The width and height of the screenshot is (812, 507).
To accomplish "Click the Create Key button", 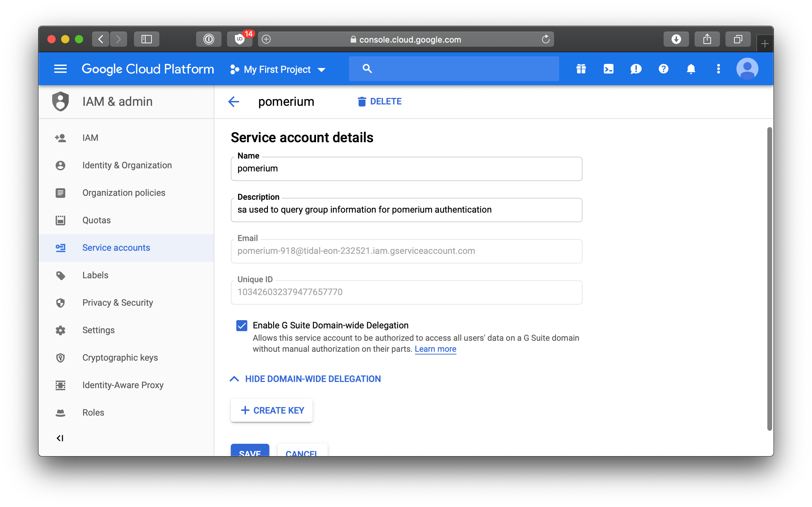I will click(x=271, y=410).
